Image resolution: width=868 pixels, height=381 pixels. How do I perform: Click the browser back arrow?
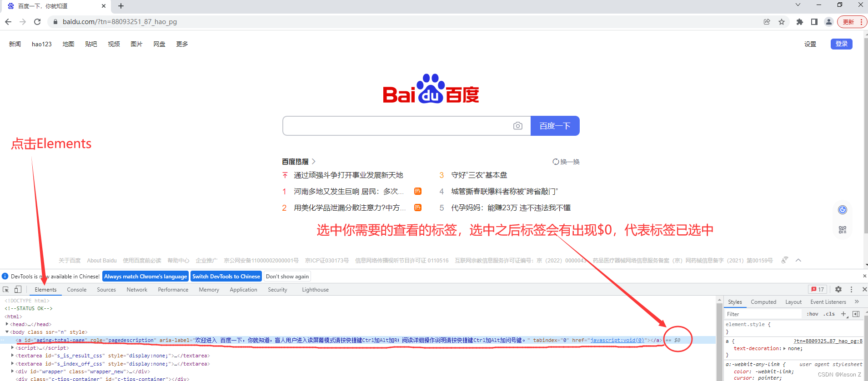[8, 22]
